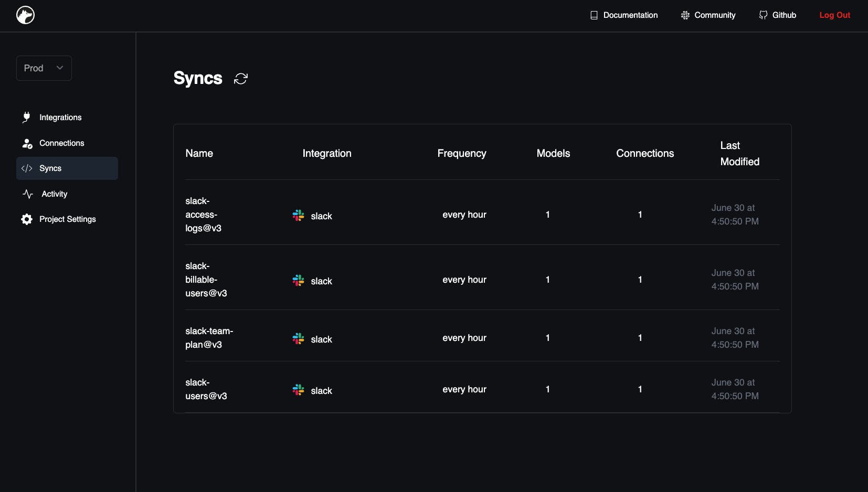Click the Name column header

pyautogui.click(x=199, y=153)
